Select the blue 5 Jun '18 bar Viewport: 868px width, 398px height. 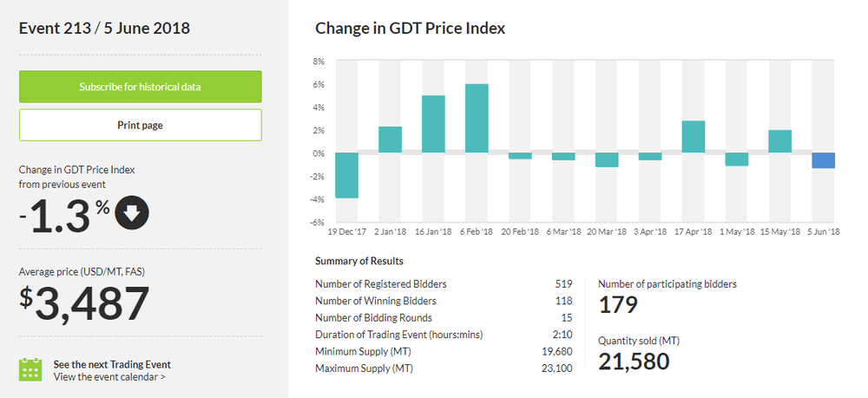[824, 161]
